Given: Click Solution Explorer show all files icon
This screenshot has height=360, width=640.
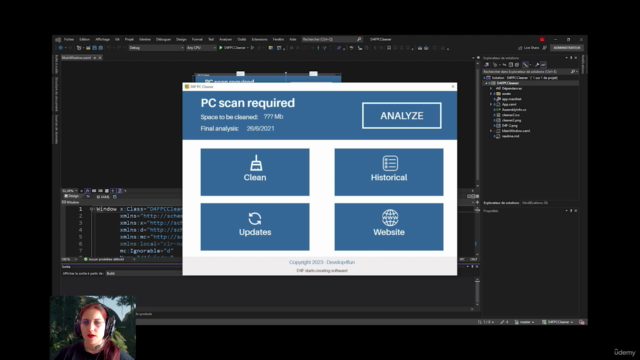Looking at the screenshot, I should click(517, 64).
